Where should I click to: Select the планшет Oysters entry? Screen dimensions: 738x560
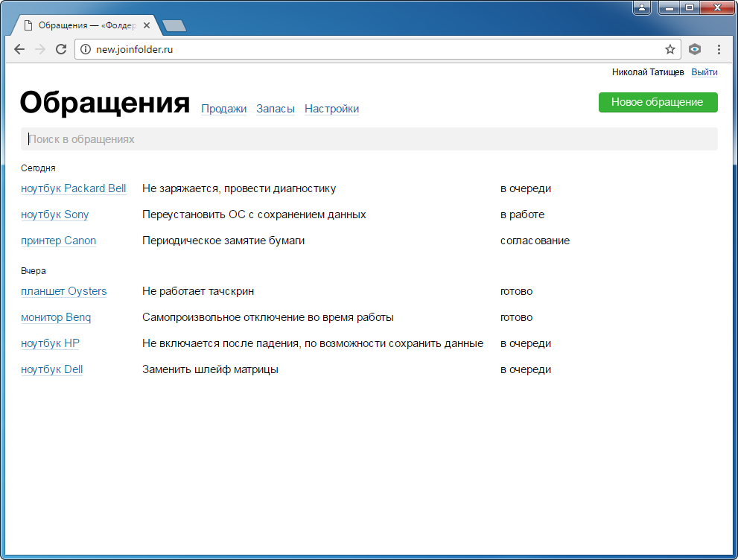coord(63,291)
